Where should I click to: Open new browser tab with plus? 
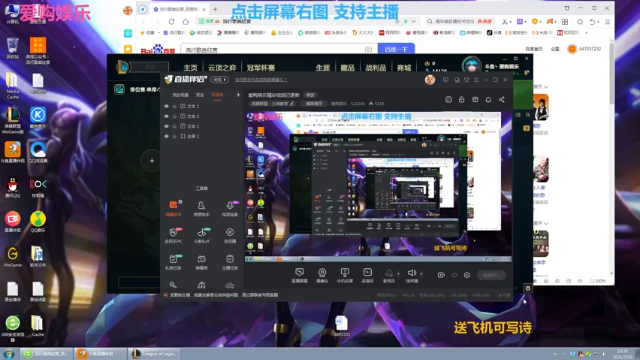215,9
